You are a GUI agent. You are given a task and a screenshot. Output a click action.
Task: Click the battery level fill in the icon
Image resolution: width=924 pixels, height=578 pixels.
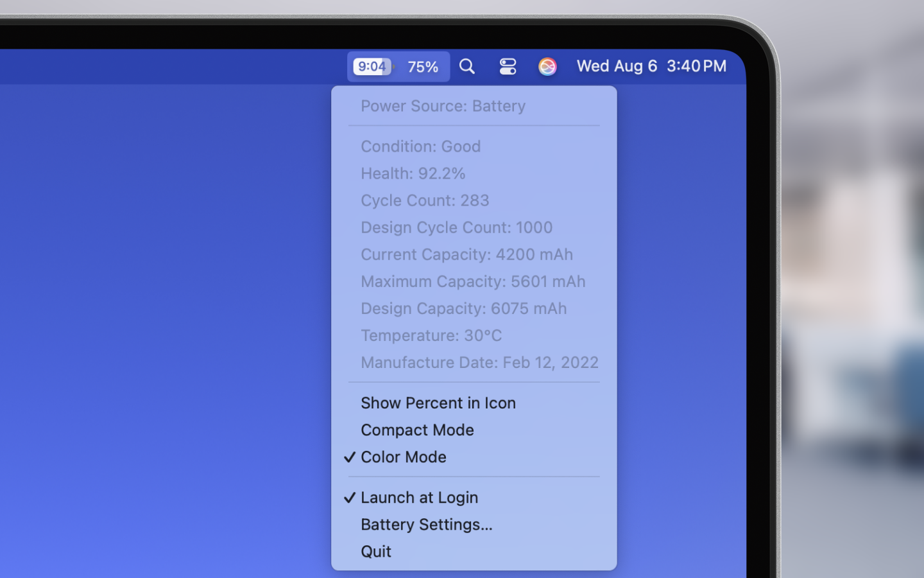[369, 66]
